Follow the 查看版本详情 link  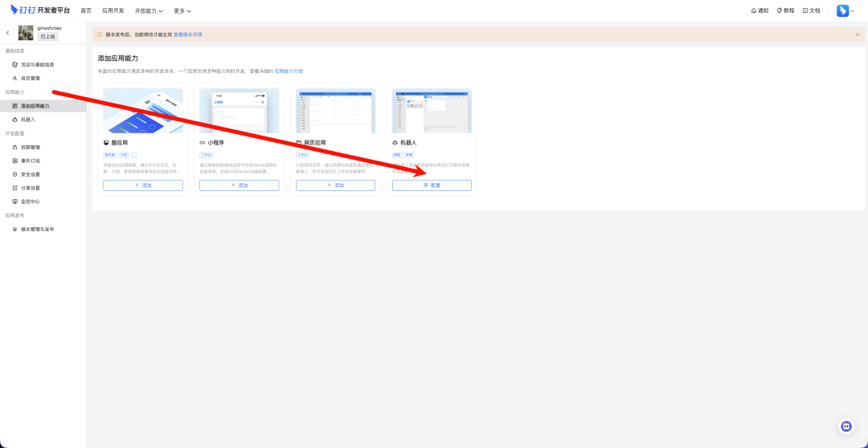(187, 35)
